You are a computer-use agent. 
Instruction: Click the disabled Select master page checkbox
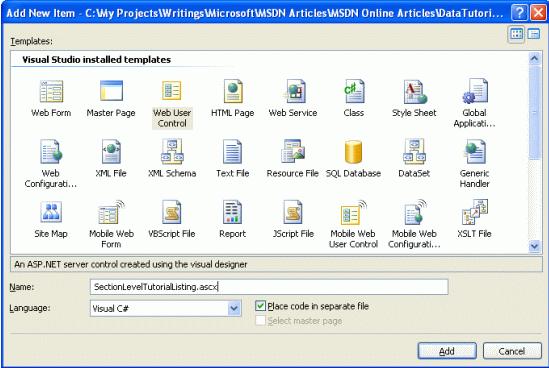[x=260, y=320]
